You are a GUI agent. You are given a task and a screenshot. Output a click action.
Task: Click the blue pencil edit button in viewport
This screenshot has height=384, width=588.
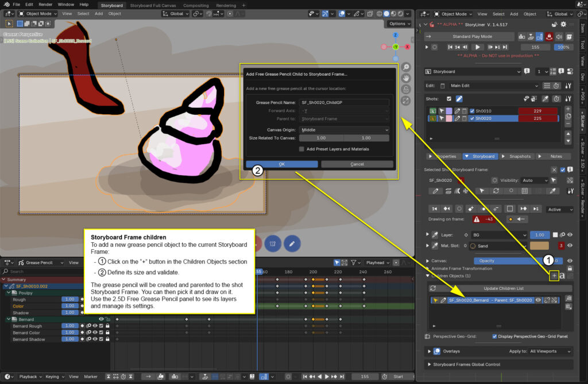click(x=292, y=244)
